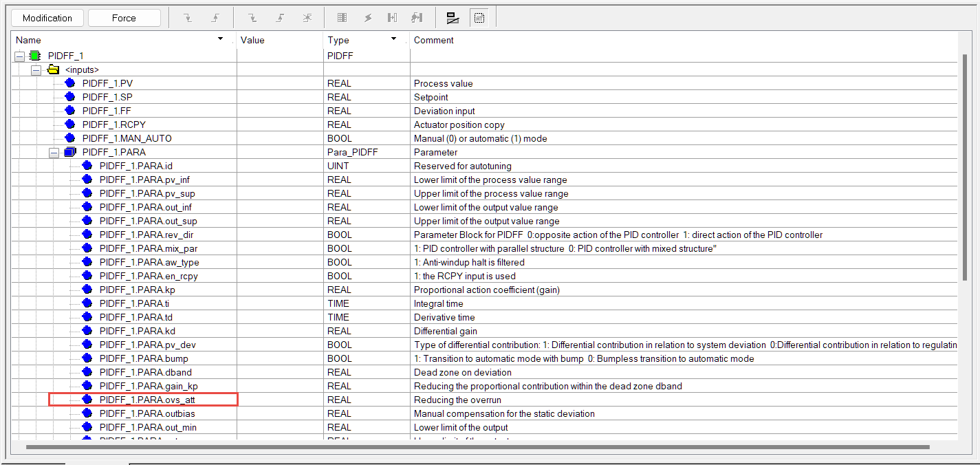Click the Value cell of the PIDFF_1.PV row
The image size is (980, 465).
coord(279,83)
